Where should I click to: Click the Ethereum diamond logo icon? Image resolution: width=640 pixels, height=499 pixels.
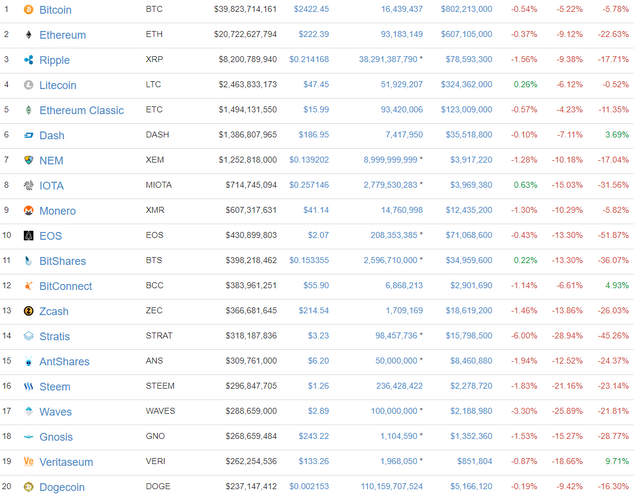click(29, 35)
